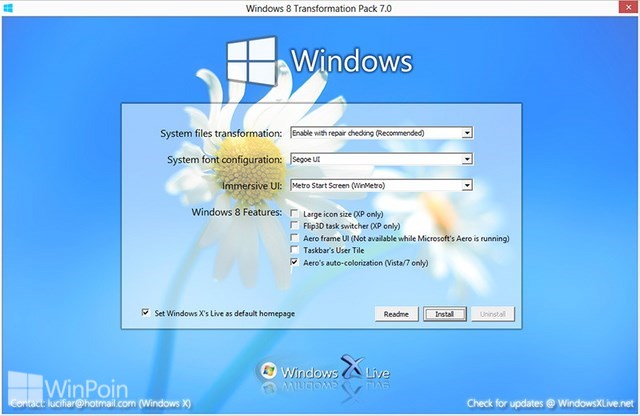
Task: Open the Readme button
Action: click(x=396, y=314)
